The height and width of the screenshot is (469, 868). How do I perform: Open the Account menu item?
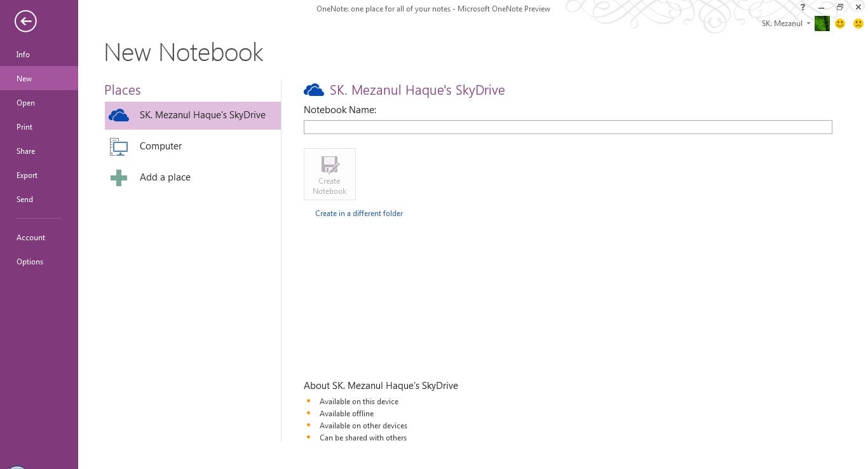coord(39,238)
